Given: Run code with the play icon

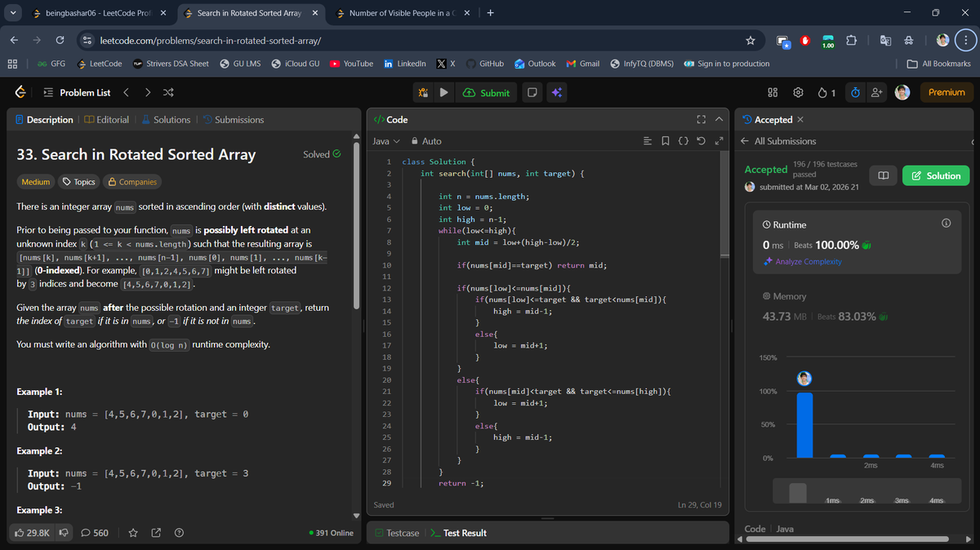Looking at the screenshot, I should click(x=443, y=92).
